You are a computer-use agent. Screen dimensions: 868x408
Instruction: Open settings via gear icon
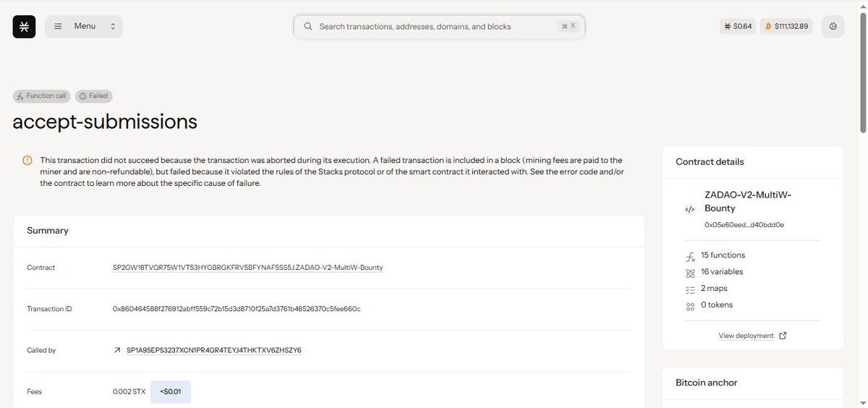pyautogui.click(x=833, y=26)
